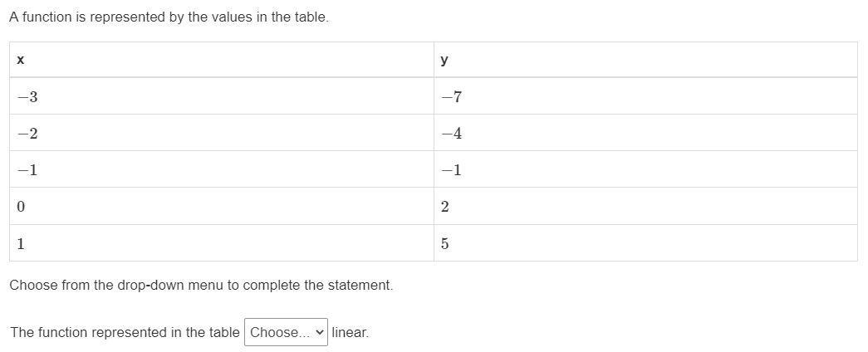Click the x value 1 cell
This screenshot has width=868, height=352.
click(x=222, y=243)
